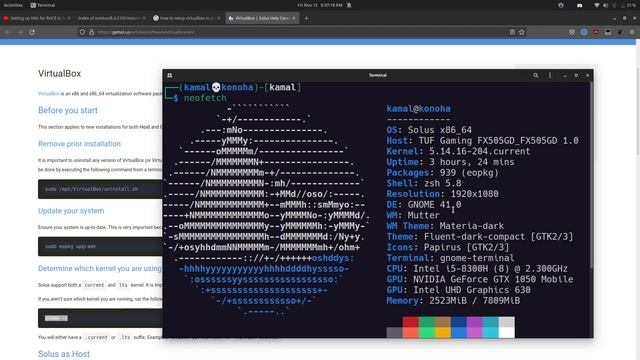Click the 'DE: GNOME 41.0' line
This screenshot has width=640, height=360.
[x=424, y=204]
